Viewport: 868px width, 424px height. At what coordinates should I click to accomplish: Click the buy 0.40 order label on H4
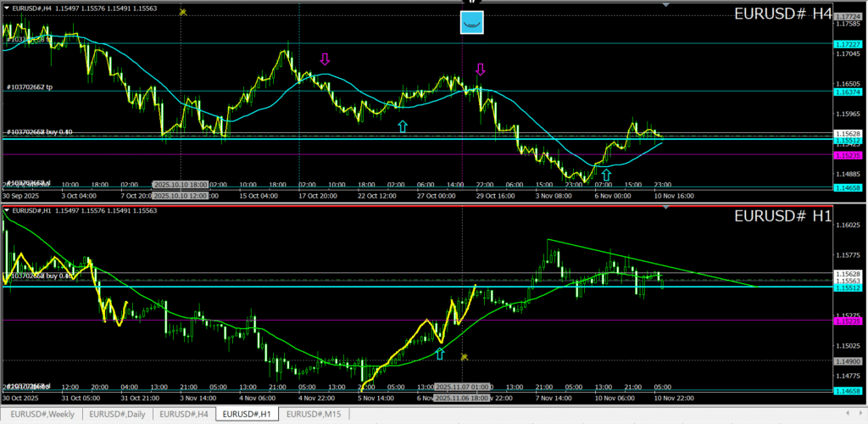(x=40, y=131)
